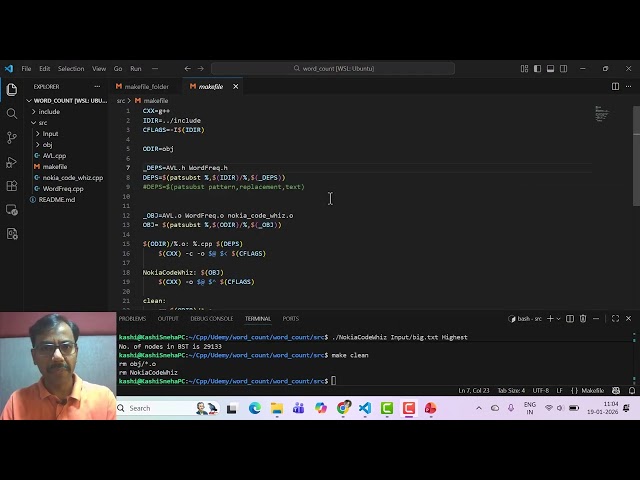
Task: Collapse the src folder
Action: coord(43,123)
